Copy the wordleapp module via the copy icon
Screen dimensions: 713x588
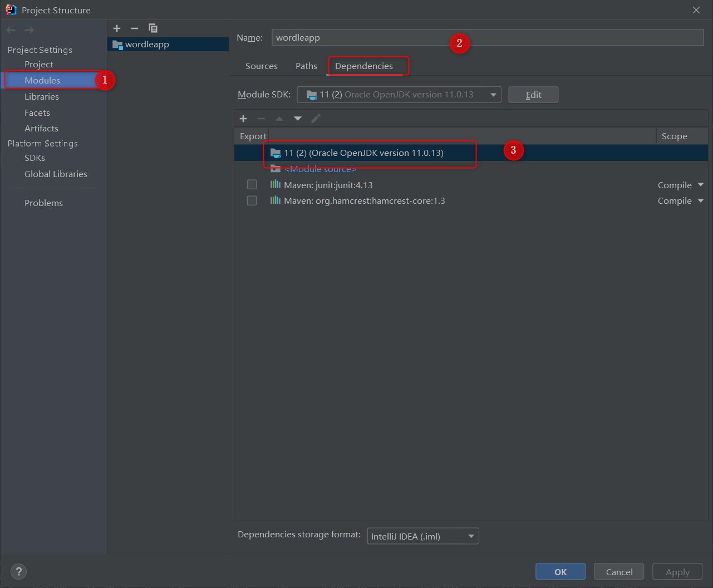(153, 28)
